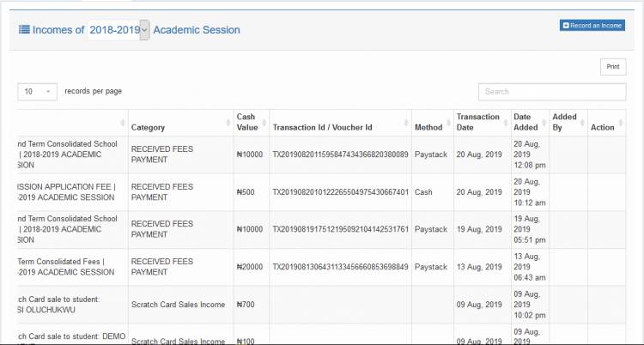Open the 2018-2019 academic session dropdown
The height and width of the screenshot is (345, 644).
click(x=118, y=30)
